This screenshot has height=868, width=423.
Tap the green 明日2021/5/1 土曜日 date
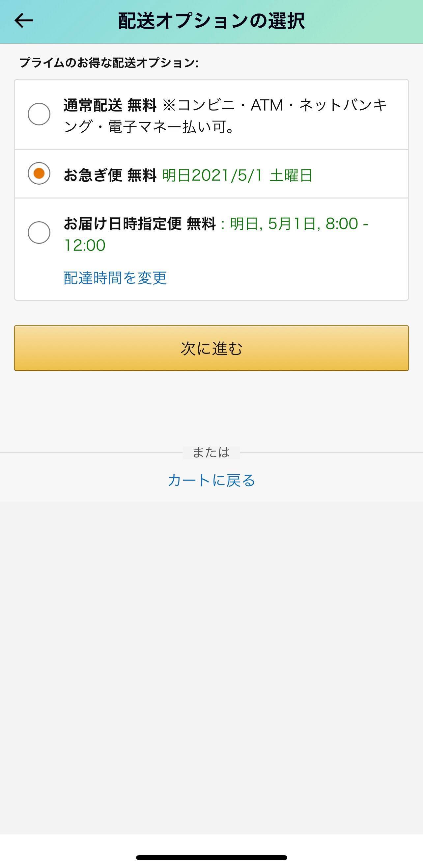point(237,175)
